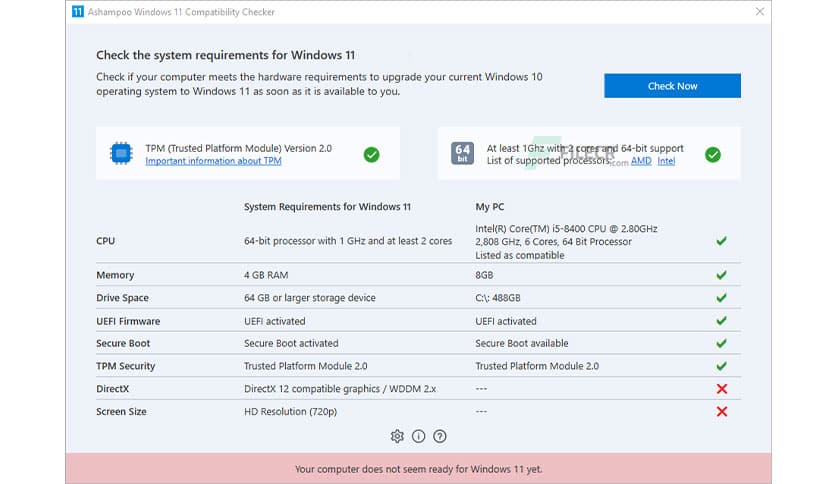Click the green checkmark in TPM Security row
The width and height of the screenshot is (836, 484).
click(721, 366)
